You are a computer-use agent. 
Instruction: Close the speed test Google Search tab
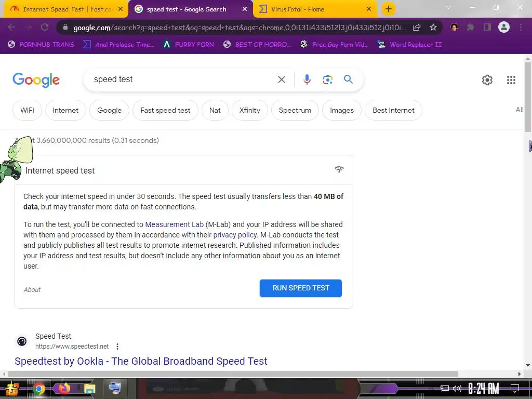[245, 9]
